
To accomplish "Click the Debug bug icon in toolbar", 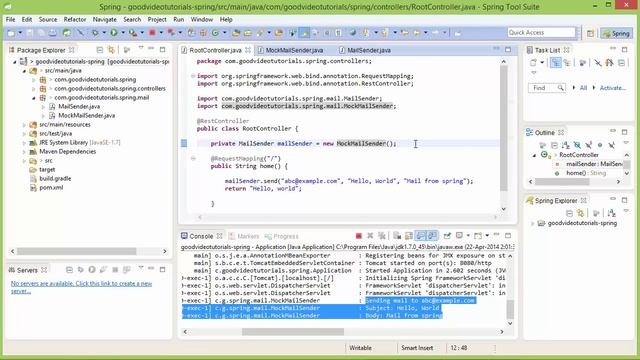I will click(x=95, y=33).
